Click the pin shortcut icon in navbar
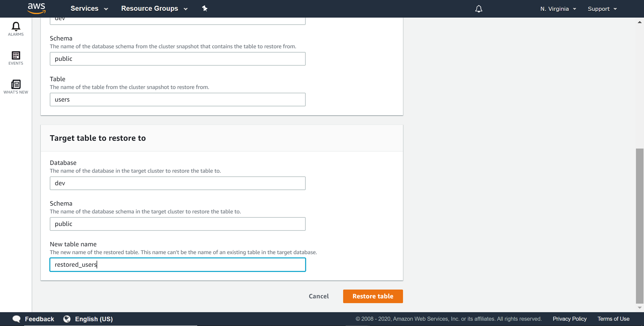Viewport: 644px width, 326px height. pyautogui.click(x=205, y=9)
